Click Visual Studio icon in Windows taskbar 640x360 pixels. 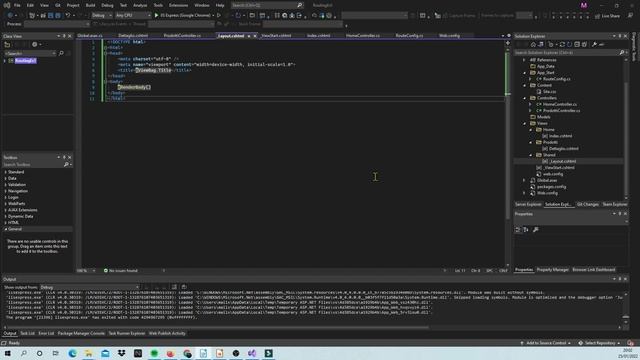(x=252, y=353)
